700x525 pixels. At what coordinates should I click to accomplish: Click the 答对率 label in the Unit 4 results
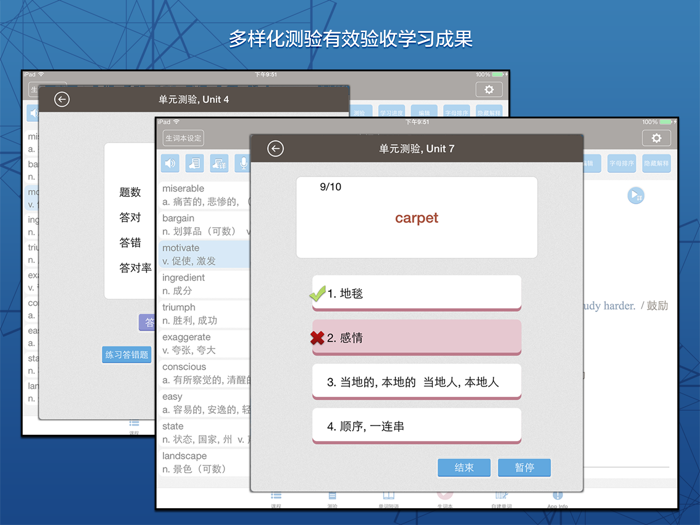pos(135,268)
